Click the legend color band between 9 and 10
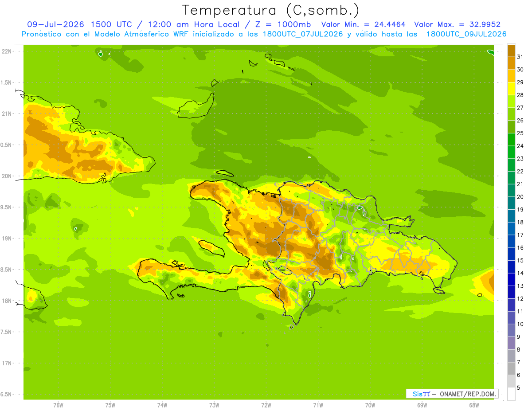 click(511, 330)
